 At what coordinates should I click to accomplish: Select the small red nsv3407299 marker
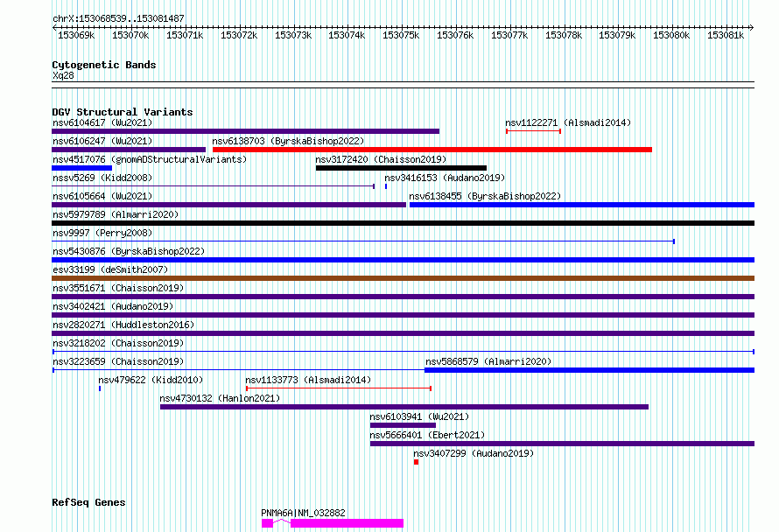coord(417,462)
